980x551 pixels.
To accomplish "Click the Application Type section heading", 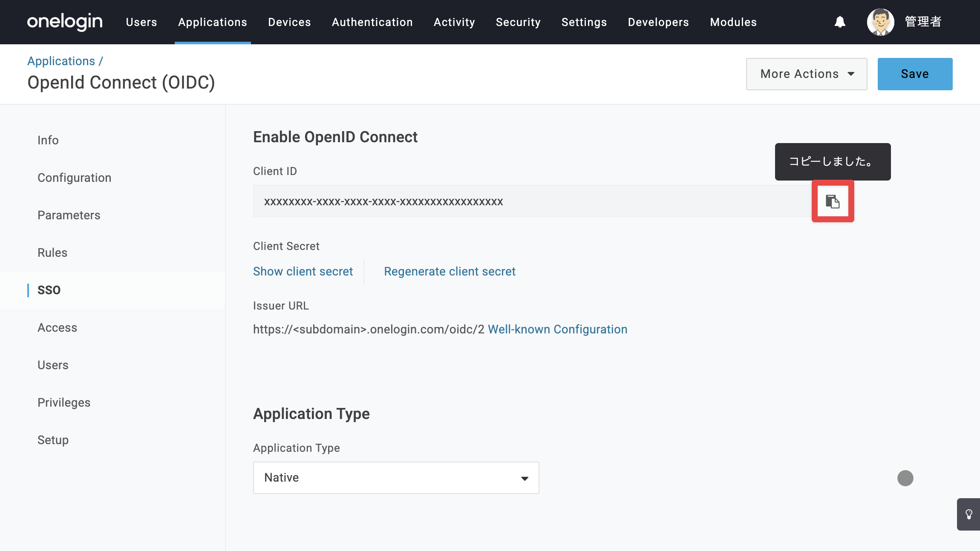I will tap(311, 414).
